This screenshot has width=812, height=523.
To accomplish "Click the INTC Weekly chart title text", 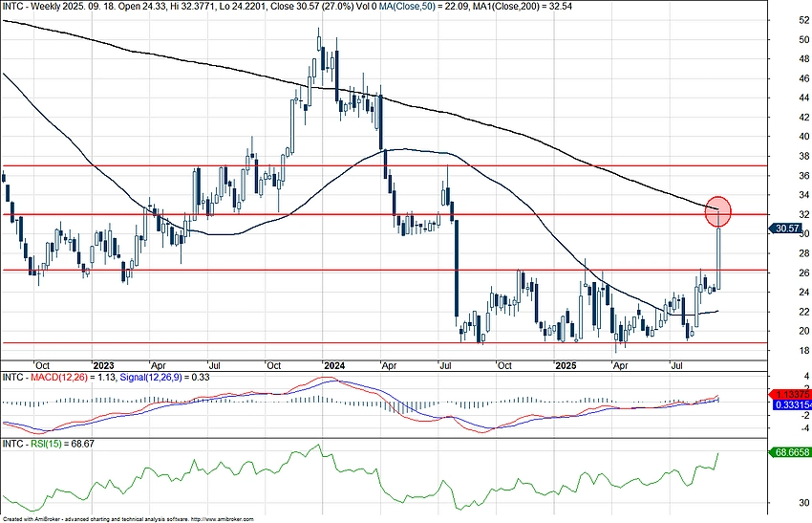I will coord(57,6).
